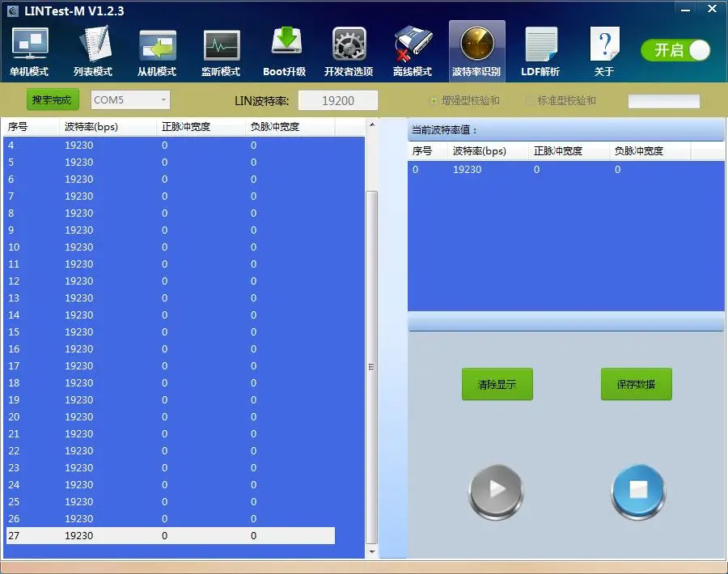Click the 搜索完成 search button
Screen dimensions: 728x574
coord(53,100)
